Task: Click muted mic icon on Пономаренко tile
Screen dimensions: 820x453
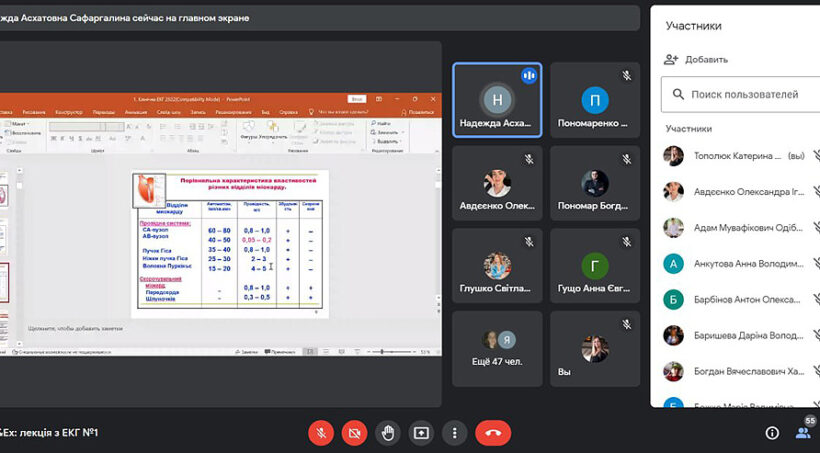Action: click(x=627, y=76)
